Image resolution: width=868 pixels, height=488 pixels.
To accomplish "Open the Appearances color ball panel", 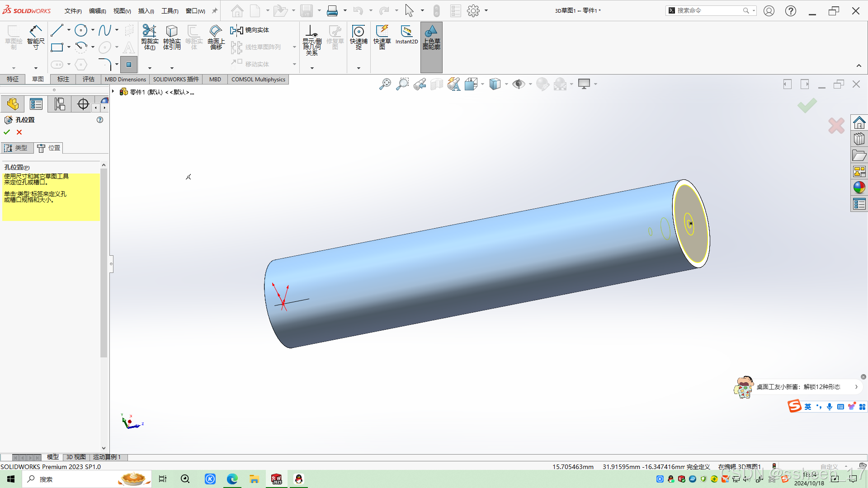I will 859,187.
